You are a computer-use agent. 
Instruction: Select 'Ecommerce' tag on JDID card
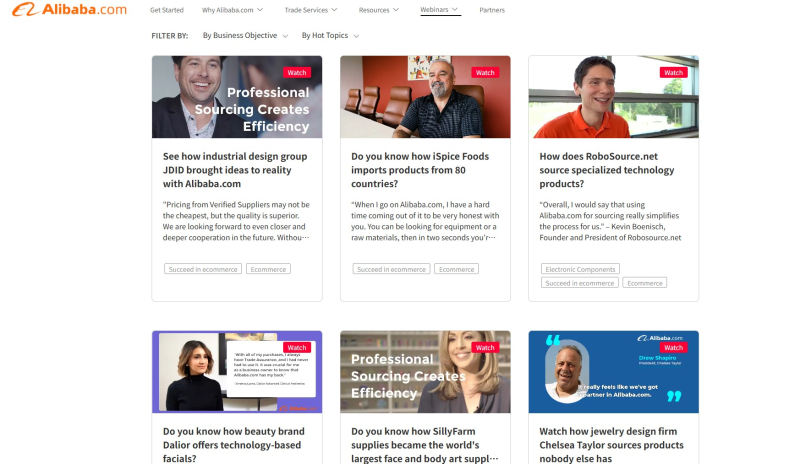268,269
